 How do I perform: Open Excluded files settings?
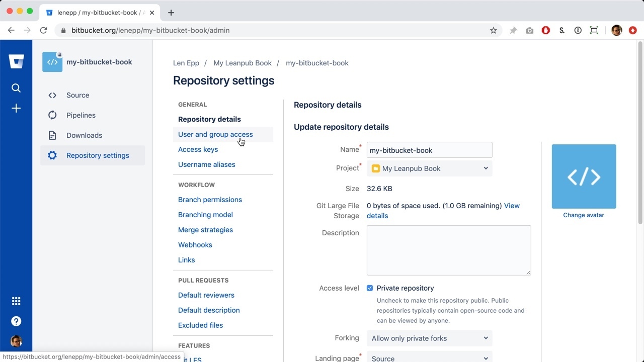[x=200, y=325]
